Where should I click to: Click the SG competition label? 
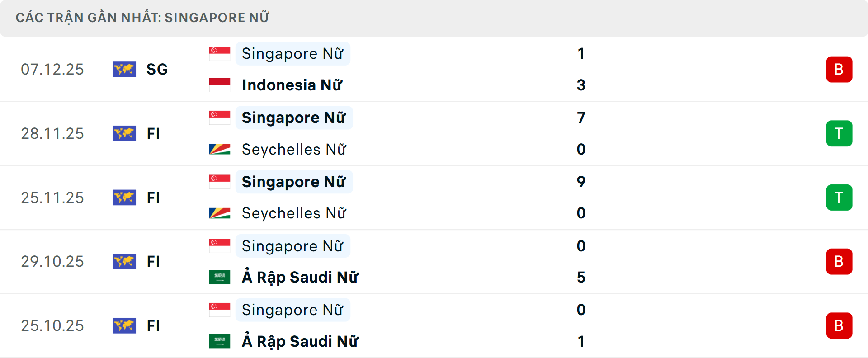(156, 70)
